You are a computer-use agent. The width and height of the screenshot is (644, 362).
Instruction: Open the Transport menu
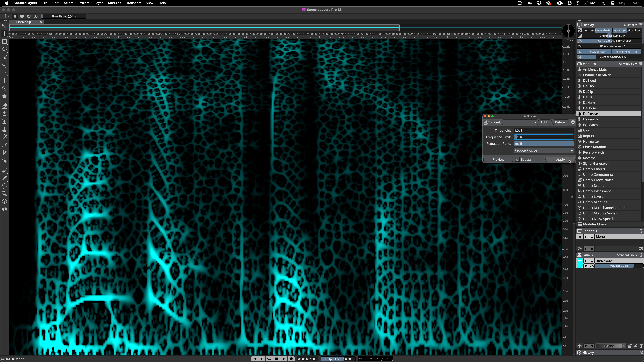[133, 3]
